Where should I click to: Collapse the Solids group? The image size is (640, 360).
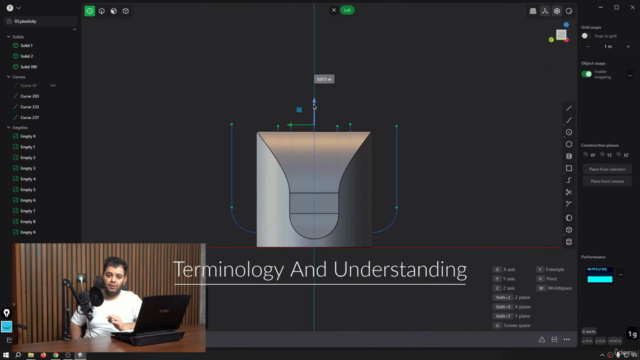(9, 37)
